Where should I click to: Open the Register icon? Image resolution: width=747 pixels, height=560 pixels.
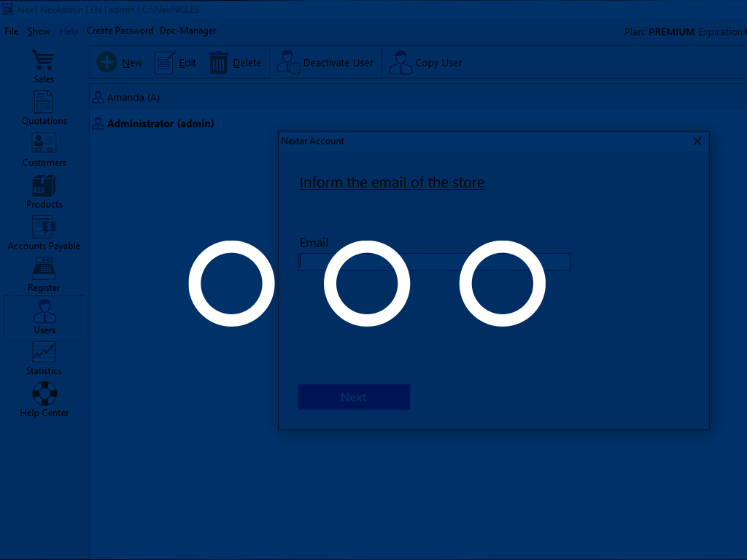click(44, 273)
